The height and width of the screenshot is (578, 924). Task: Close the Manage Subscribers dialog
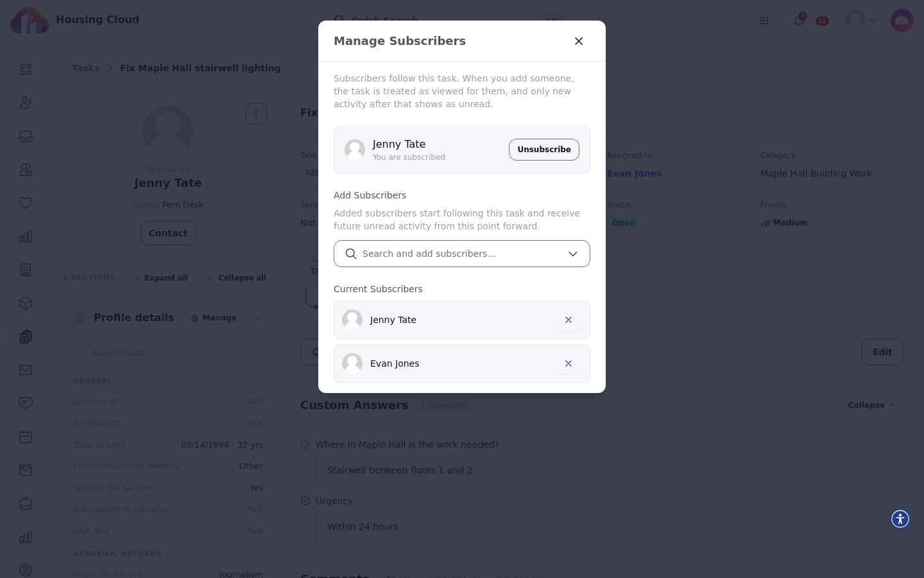(x=579, y=41)
